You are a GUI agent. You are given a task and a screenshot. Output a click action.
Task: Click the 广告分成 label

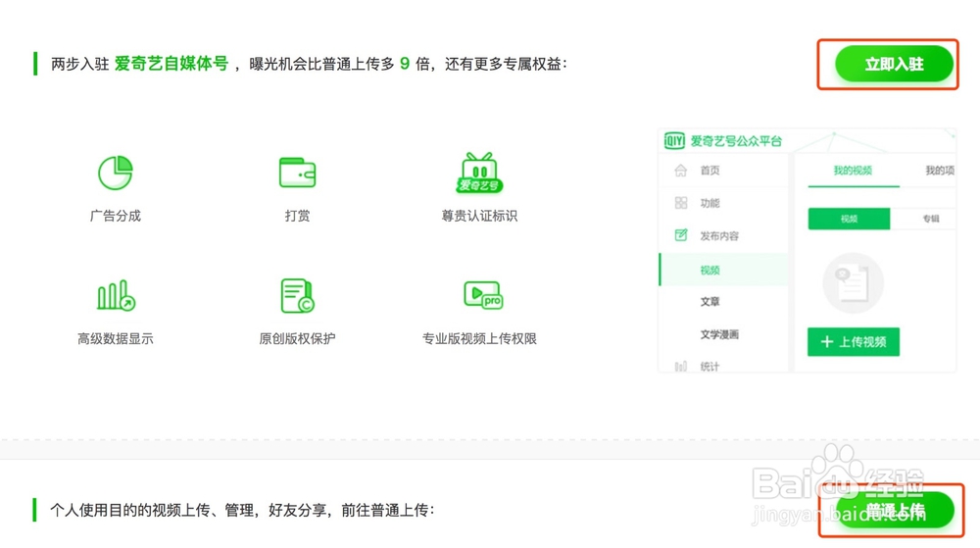point(116,216)
